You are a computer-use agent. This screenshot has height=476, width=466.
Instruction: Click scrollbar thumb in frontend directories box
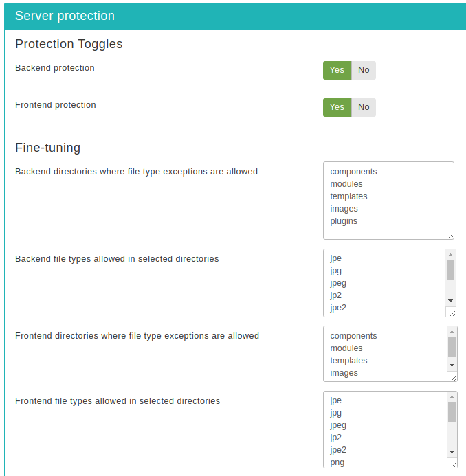coord(452,347)
